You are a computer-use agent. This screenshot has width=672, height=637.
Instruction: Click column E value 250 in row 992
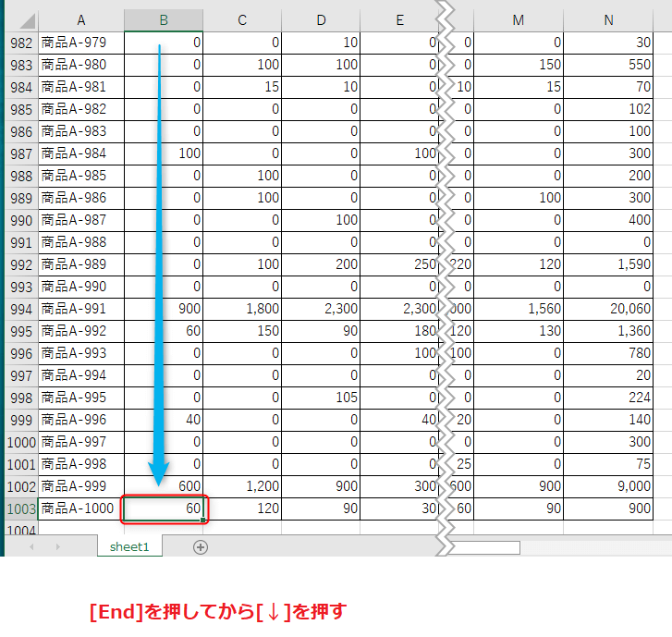pos(399,264)
